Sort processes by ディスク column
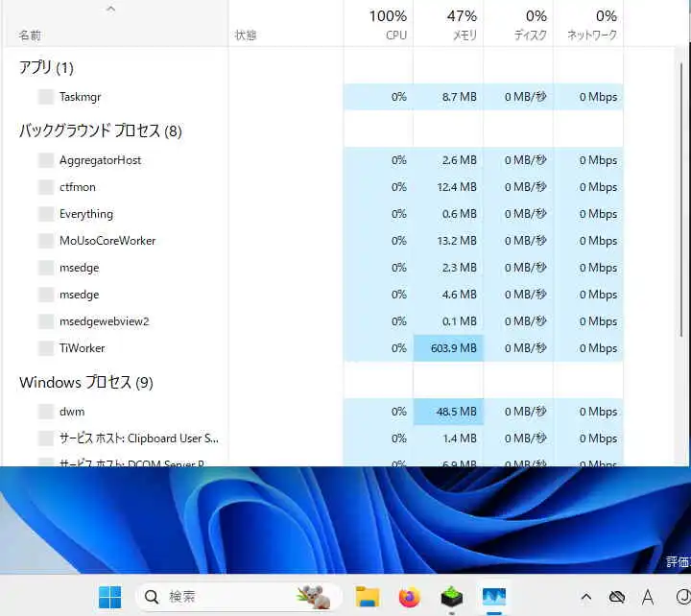The height and width of the screenshot is (616, 691). click(x=518, y=25)
